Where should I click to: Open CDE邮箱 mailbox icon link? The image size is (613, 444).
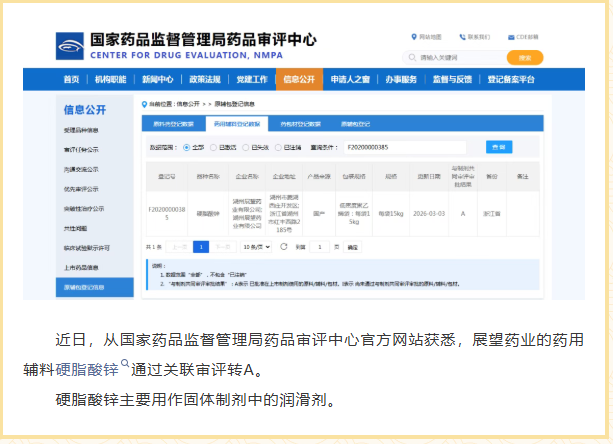click(x=519, y=36)
